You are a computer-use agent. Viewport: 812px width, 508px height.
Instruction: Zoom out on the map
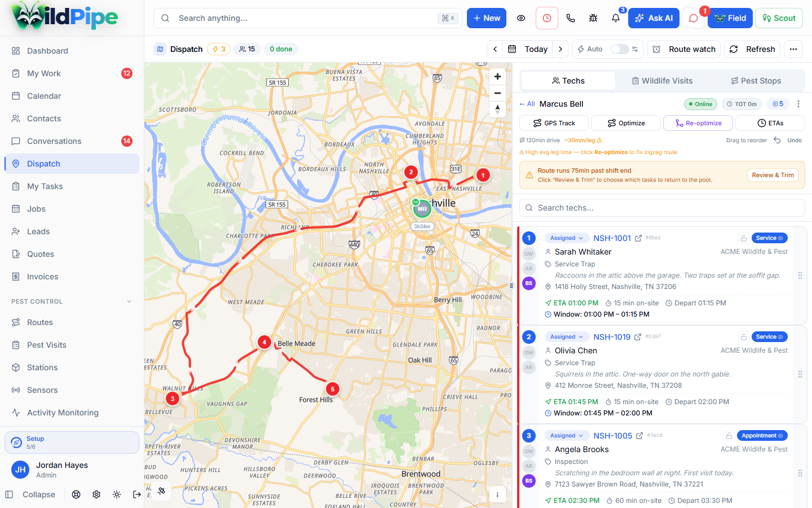(x=497, y=93)
